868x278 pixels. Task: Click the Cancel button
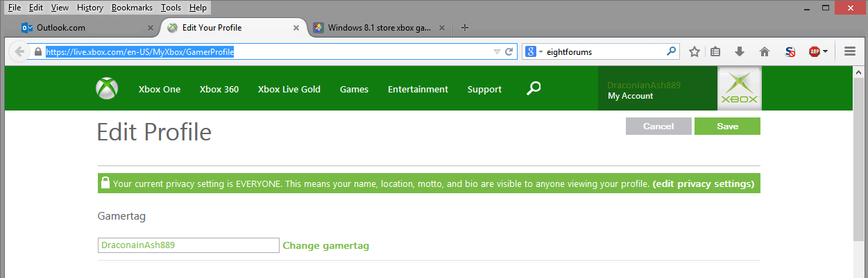pos(658,126)
